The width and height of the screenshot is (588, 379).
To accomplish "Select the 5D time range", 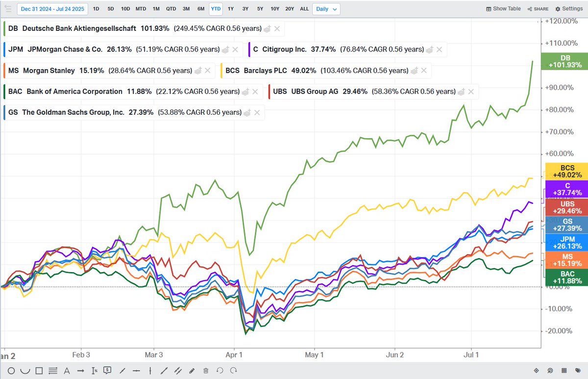I will 111,9.
